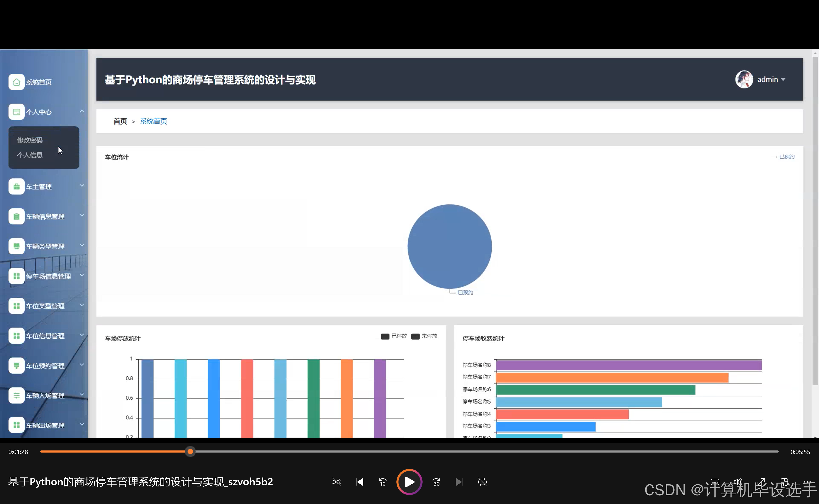The image size is (819, 504).
Task: Select the 车位预约管理 menu label
Action: point(45,366)
